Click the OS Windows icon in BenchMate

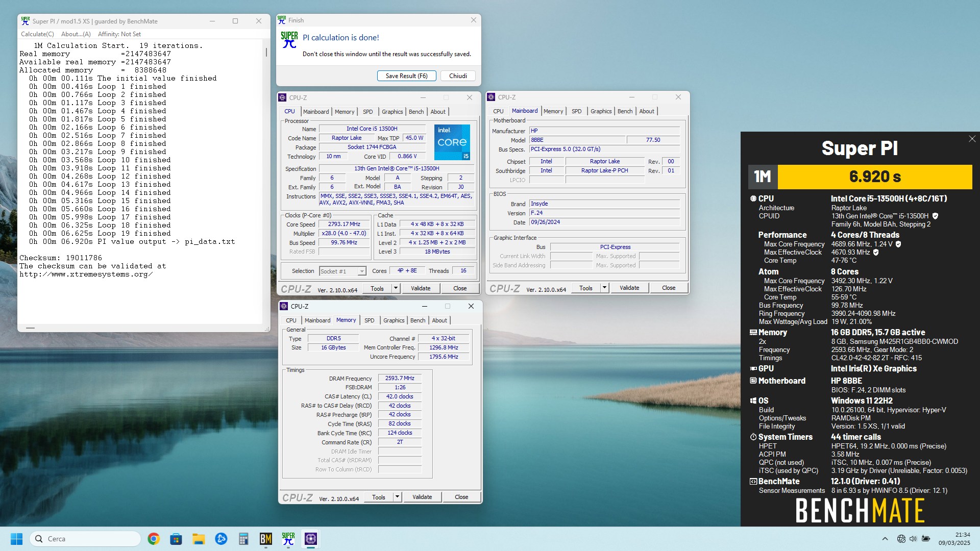pos(753,400)
